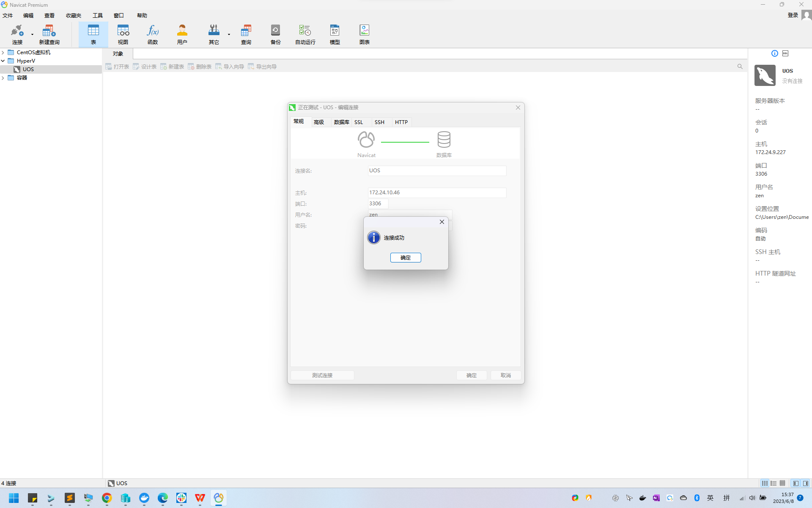Toggle left navigation pane icon
Image resolution: width=812 pixels, height=508 pixels.
[x=796, y=483]
